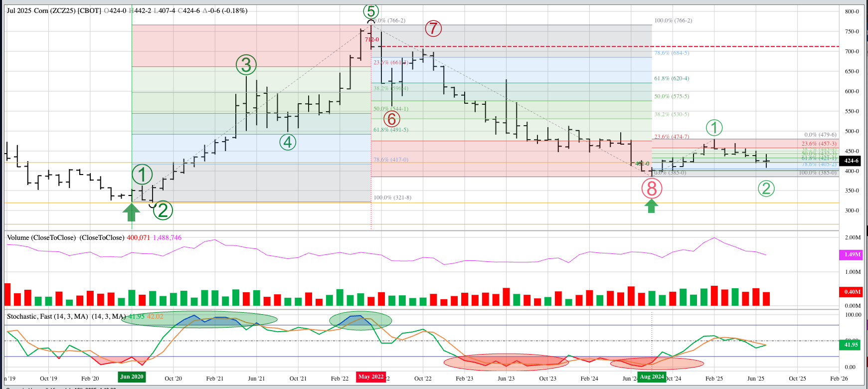The image size is (868, 389).
Task: Click the 800-0 price axis label
Action: 852,11
